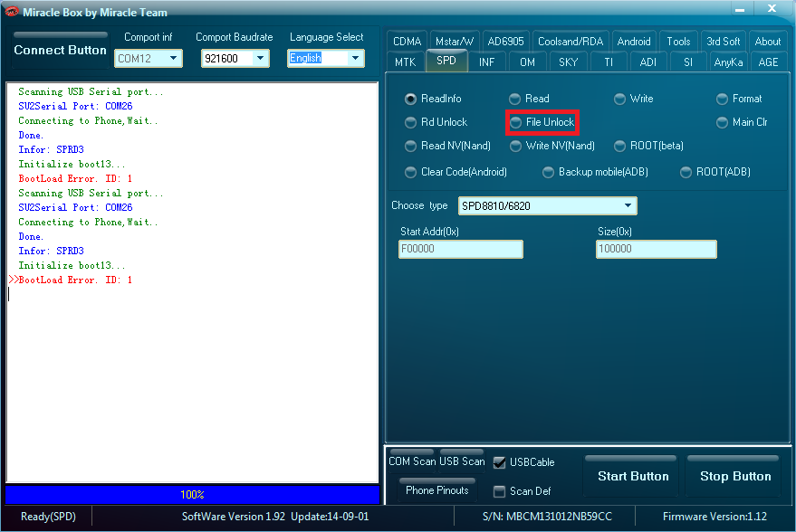The height and width of the screenshot is (532, 796).
Task: Open the 3rd Soft tab
Action: [723, 41]
